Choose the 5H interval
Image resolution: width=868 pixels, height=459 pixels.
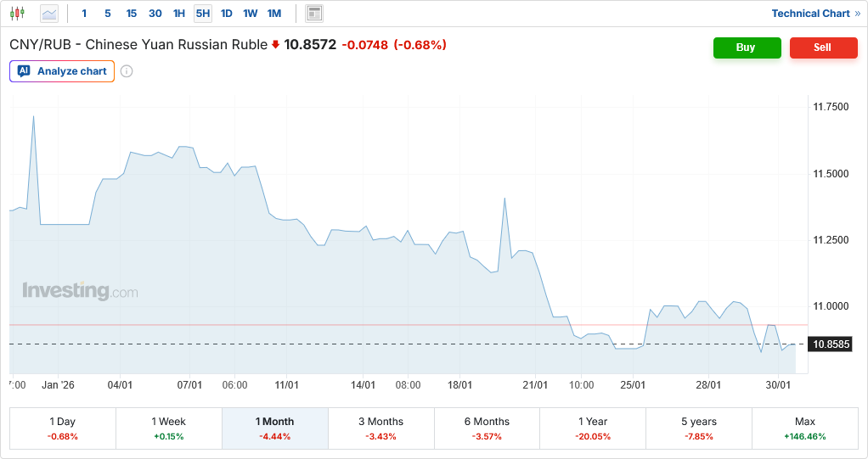[x=203, y=14]
